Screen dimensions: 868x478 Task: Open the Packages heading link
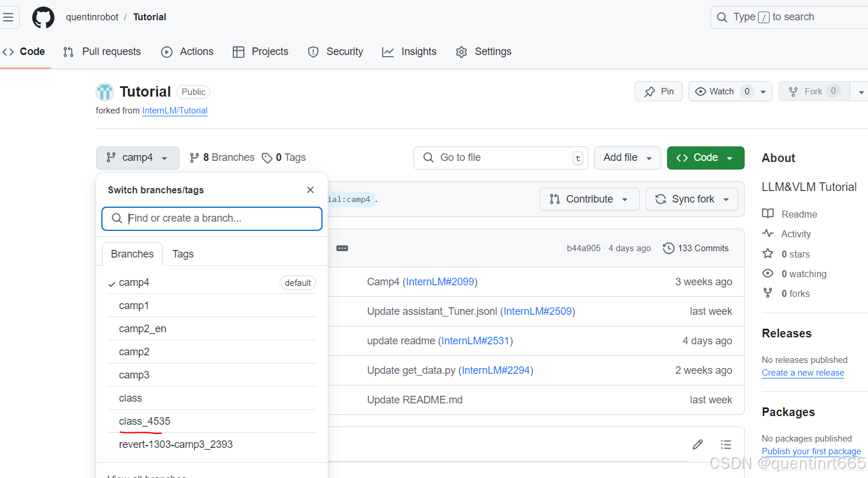point(788,412)
